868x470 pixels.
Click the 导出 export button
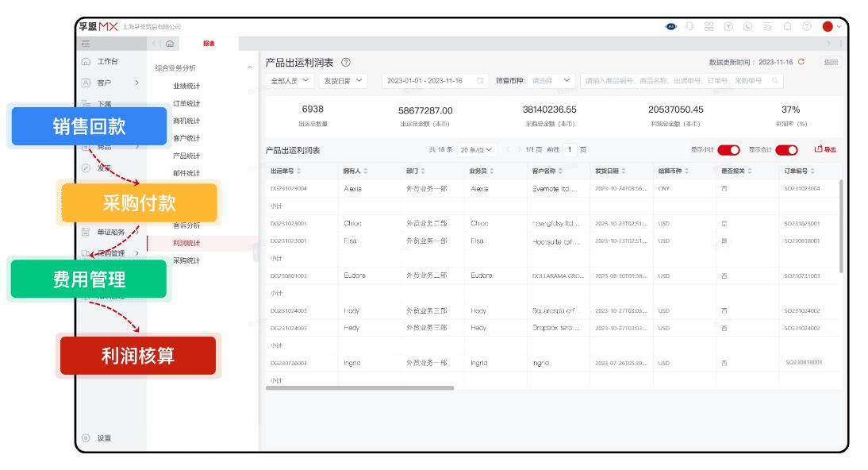pos(825,150)
